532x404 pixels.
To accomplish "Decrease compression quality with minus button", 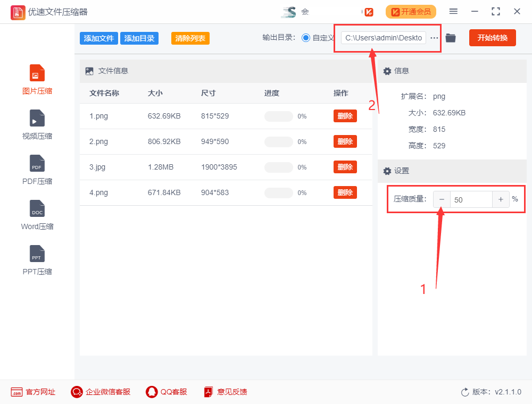I will [x=442, y=200].
